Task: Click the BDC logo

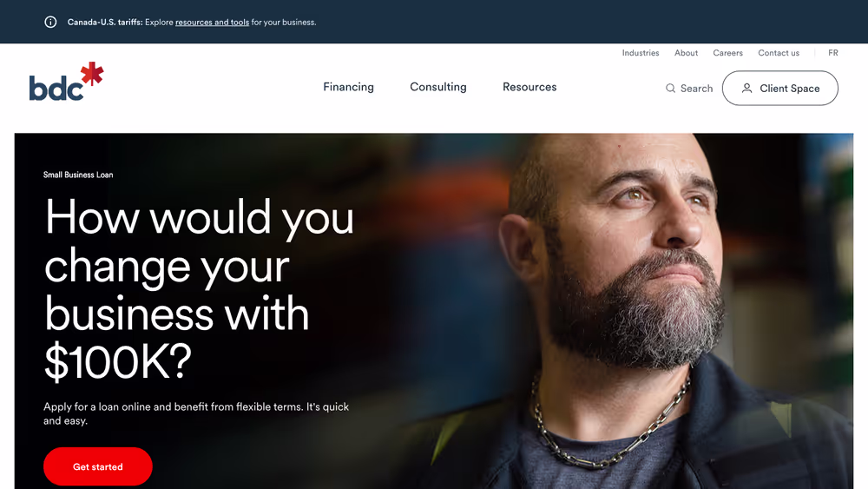Action: 66,82
